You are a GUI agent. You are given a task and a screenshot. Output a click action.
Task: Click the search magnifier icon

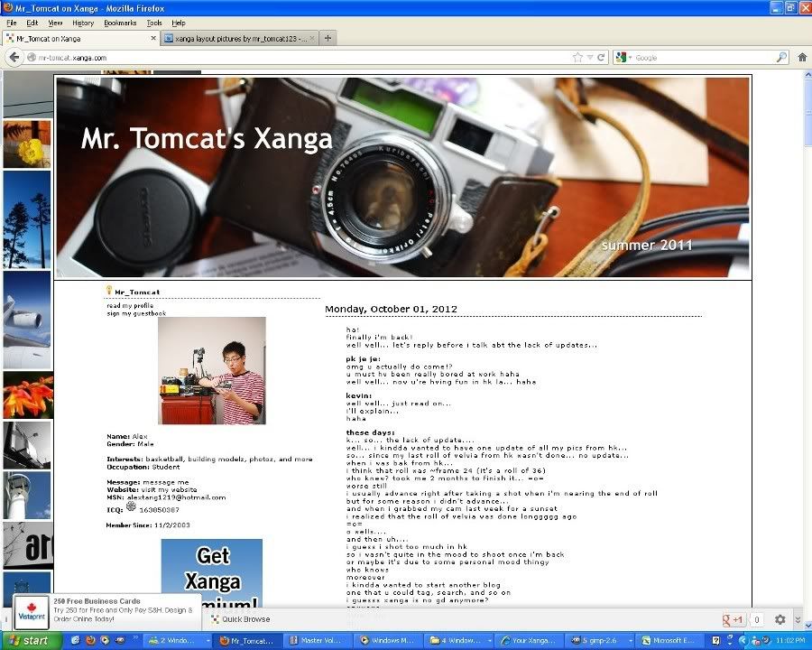781,58
